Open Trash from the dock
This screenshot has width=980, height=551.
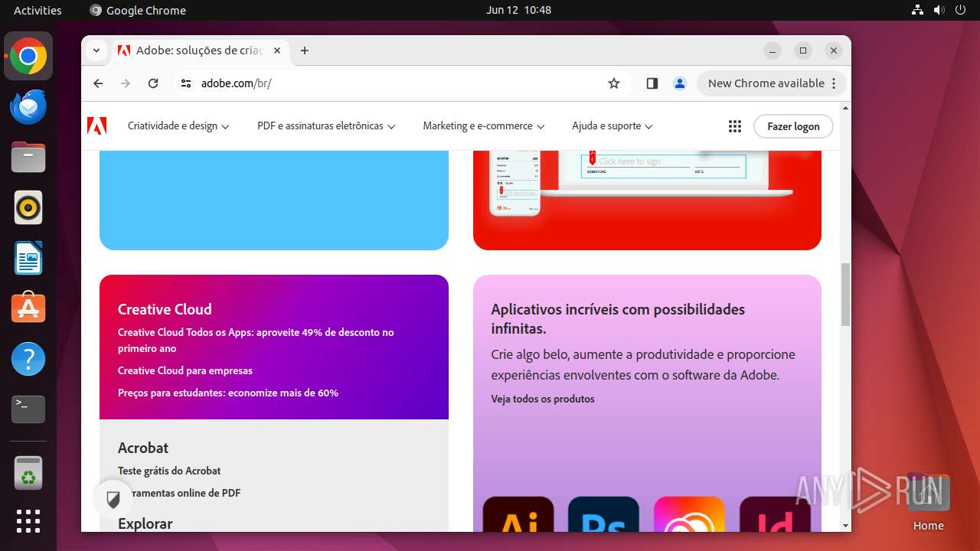pos(28,473)
